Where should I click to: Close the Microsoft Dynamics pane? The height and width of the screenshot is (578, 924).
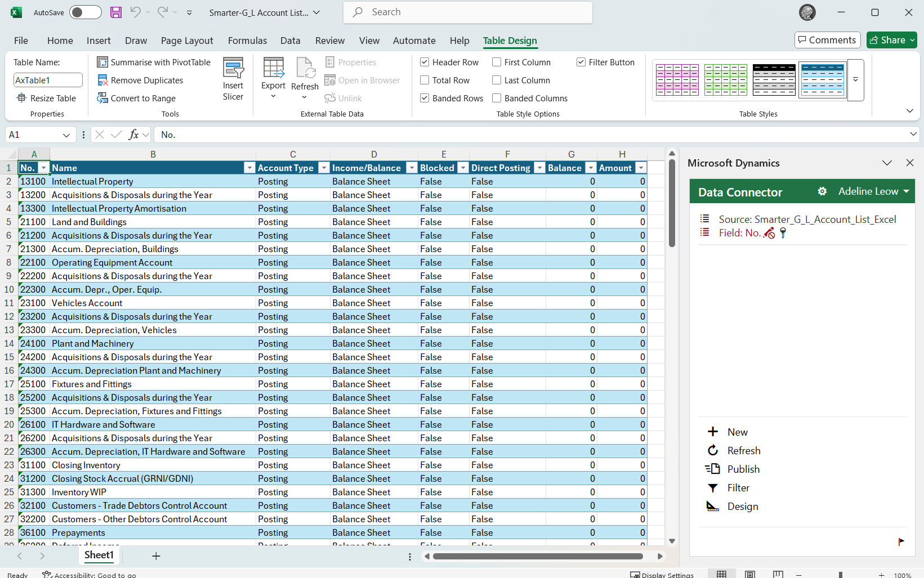[910, 163]
